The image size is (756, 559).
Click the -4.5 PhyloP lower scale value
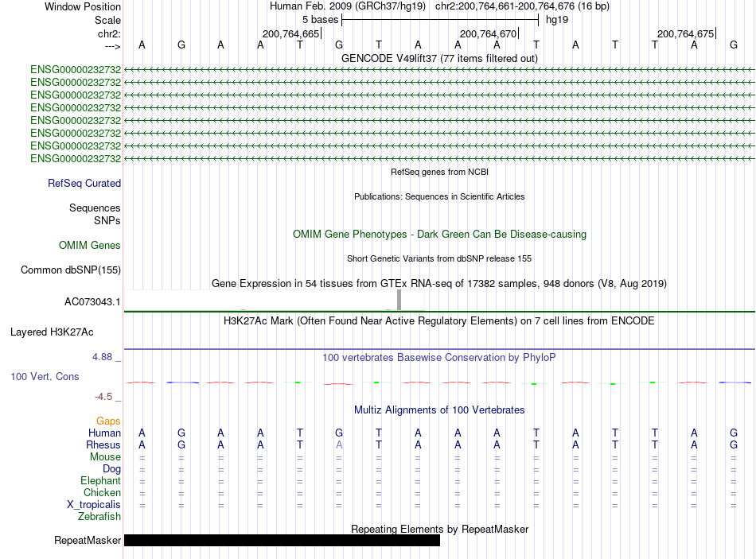tap(103, 397)
